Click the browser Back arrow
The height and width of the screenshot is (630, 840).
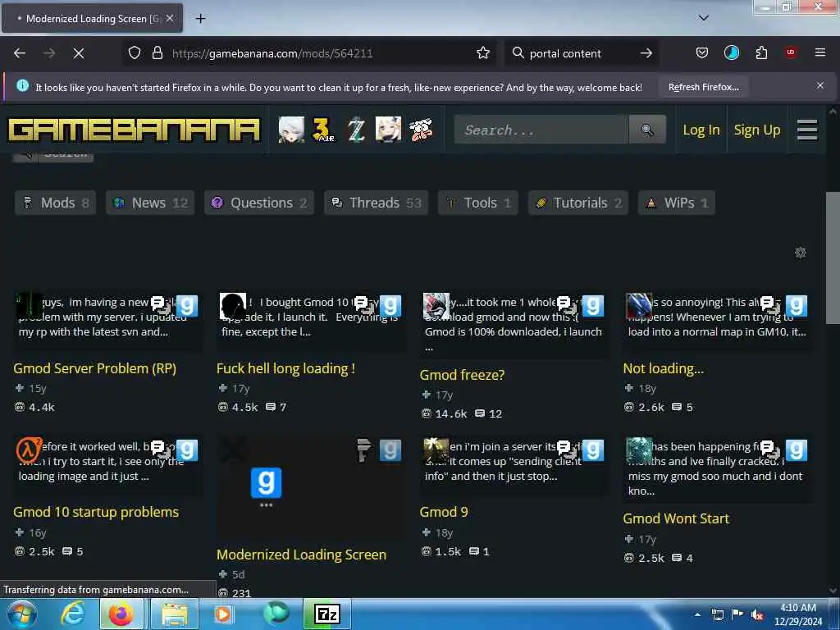coord(20,53)
